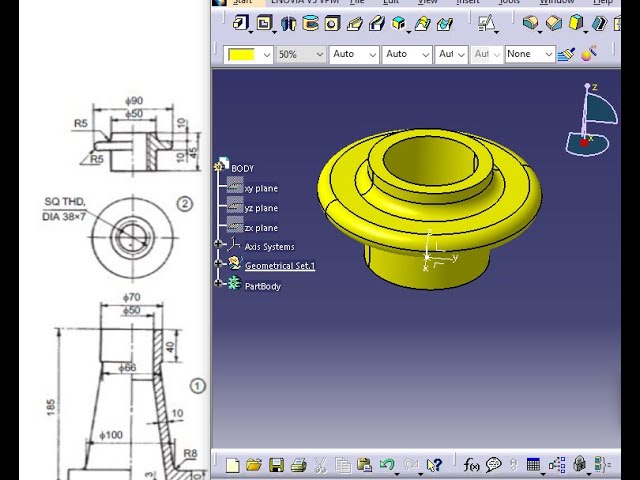
Task: Select the PartBody label
Action: coord(263,286)
